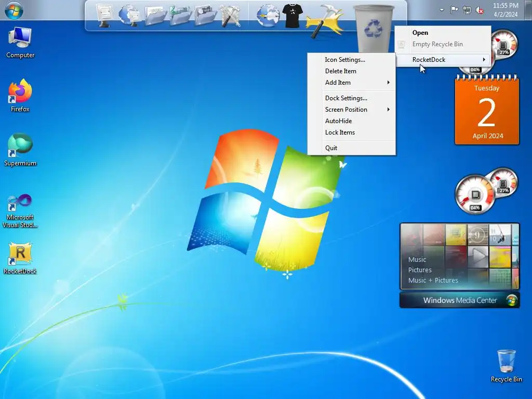Choose Delete Item in the menu
Viewport: 532px width, 399px height.
click(x=352, y=71)
